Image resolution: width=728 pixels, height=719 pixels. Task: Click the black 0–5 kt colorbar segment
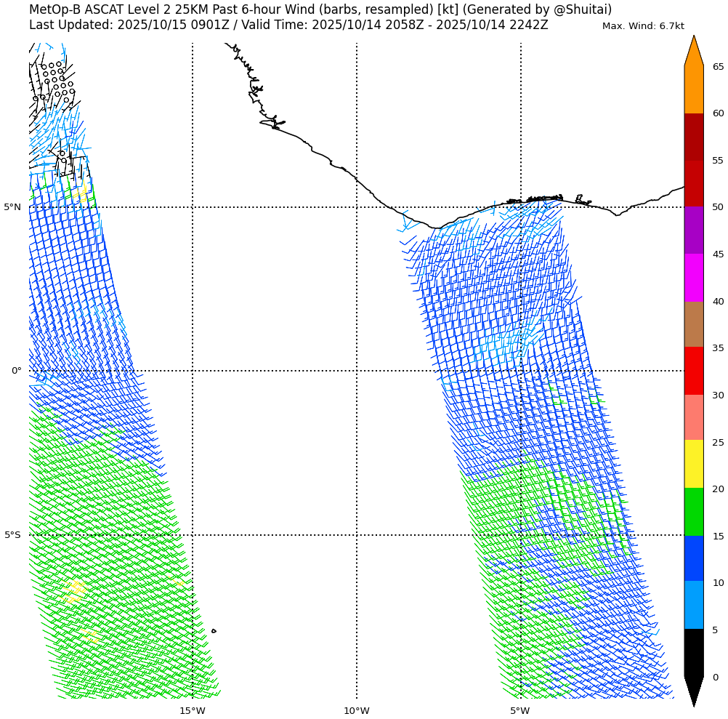coord(693,653)
